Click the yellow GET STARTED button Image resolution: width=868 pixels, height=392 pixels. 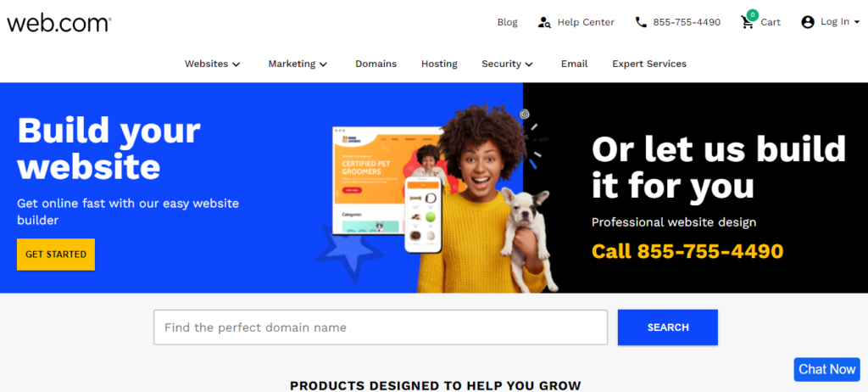(x=56, y=255)
